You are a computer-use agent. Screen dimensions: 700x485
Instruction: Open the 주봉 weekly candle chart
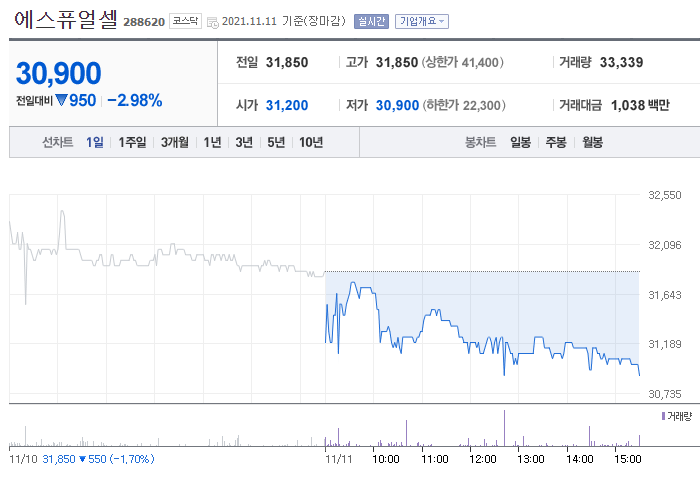coord(556,142)
